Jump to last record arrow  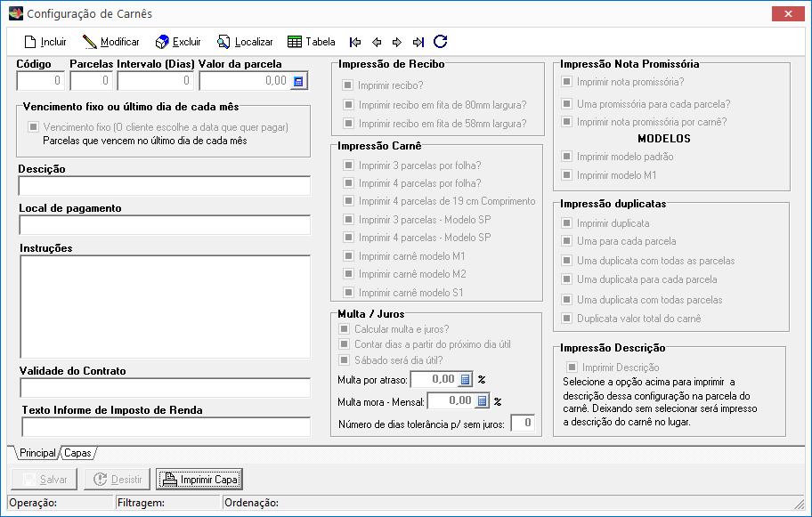coord(418,42)
